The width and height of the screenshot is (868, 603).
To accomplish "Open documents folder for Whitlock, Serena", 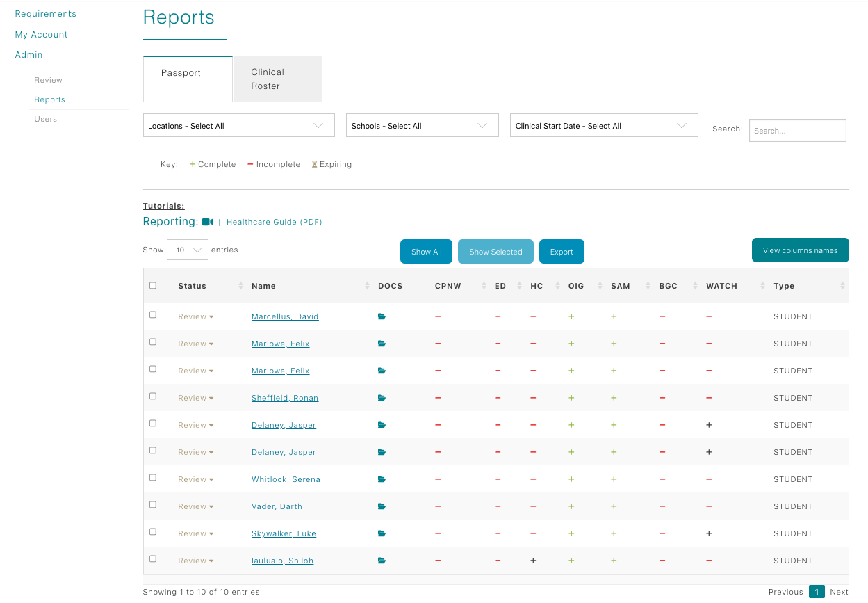I will [381, 479].
